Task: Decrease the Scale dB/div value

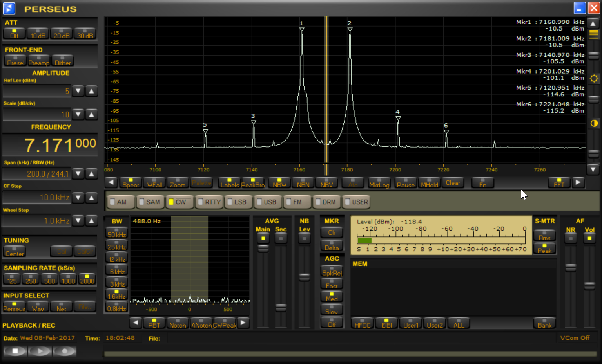Action: click(78, 114)
